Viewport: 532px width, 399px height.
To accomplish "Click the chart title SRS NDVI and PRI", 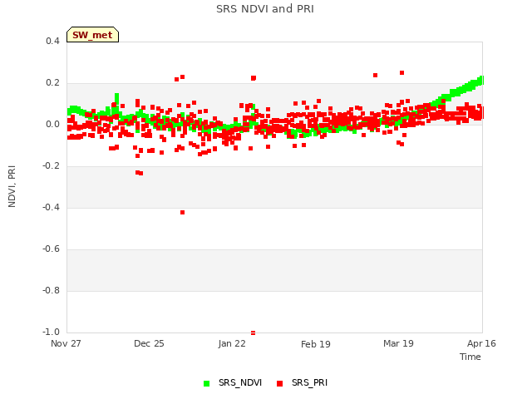I will [x=265, y=9].
